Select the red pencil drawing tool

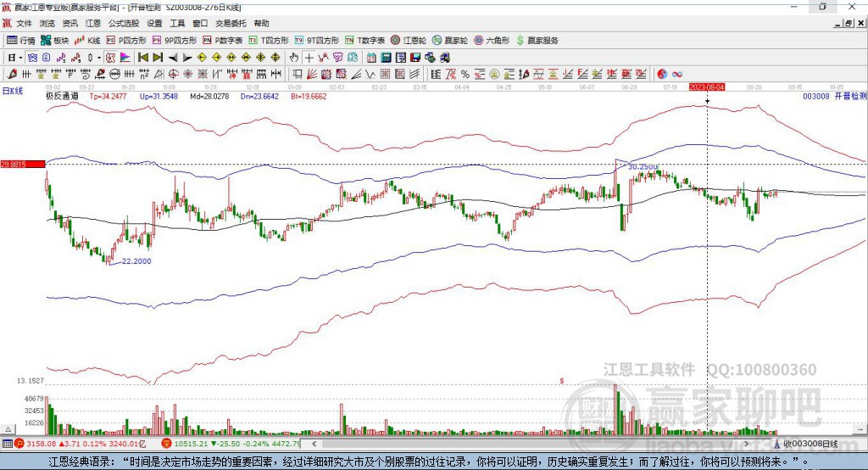pos(12,74)
